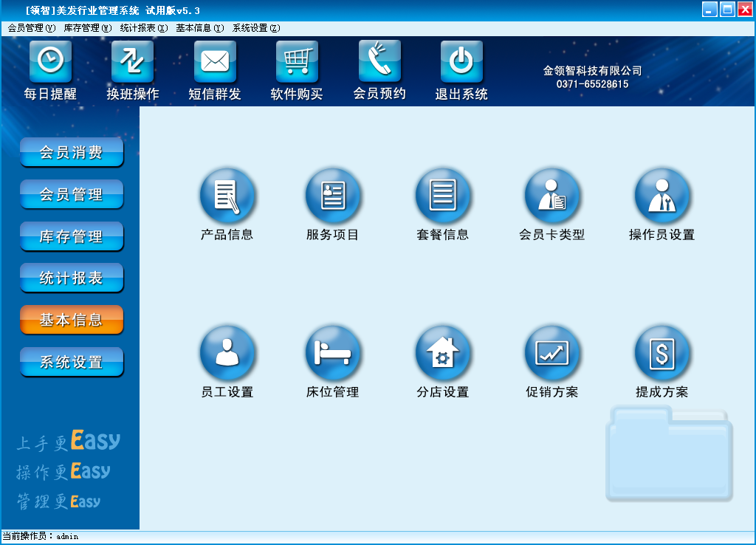Click the 员工设置 employee settings icon
This screenshot has height=545, width=756.
pyautogui.click(x=227, y=354)
